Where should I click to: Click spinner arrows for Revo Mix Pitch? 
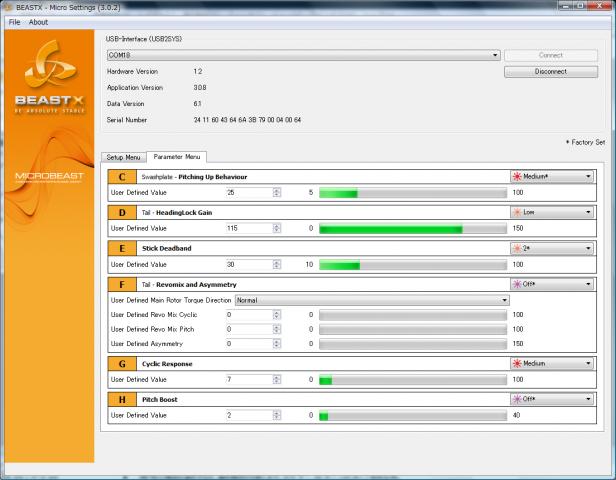(277, 329)
